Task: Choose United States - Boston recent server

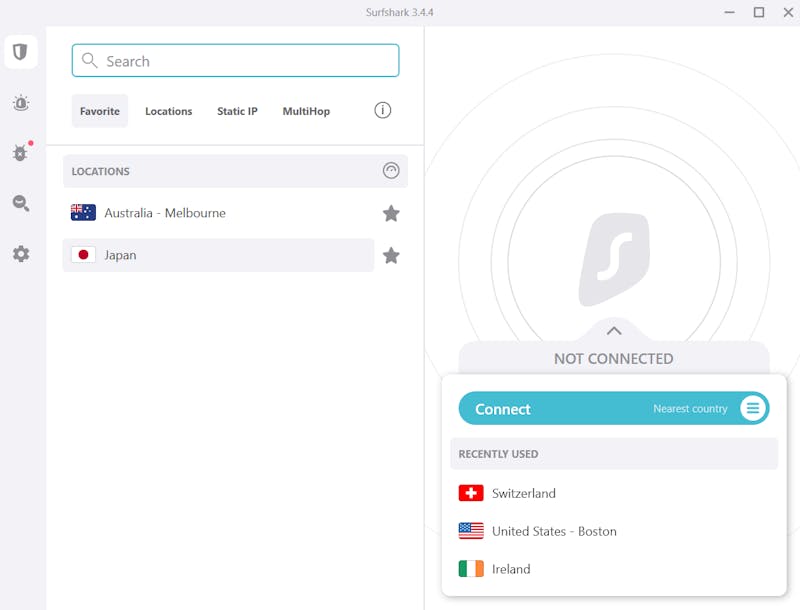Action: coord(553,531)
